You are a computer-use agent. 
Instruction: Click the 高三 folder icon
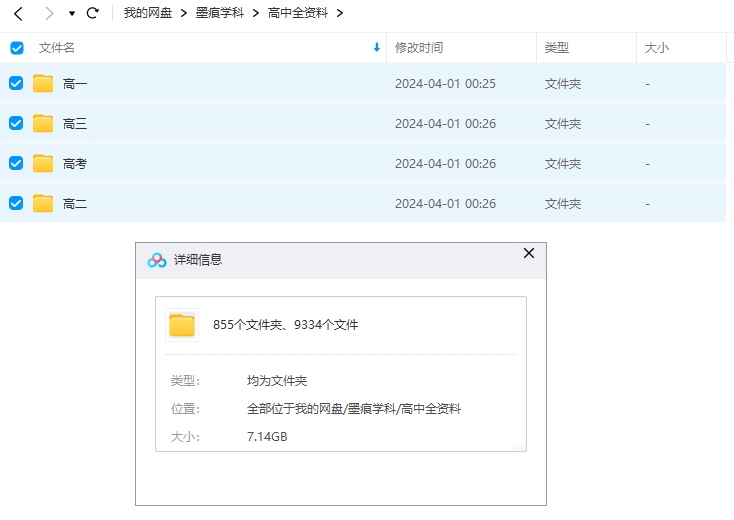pyautogui.click(x=43, y=124)
